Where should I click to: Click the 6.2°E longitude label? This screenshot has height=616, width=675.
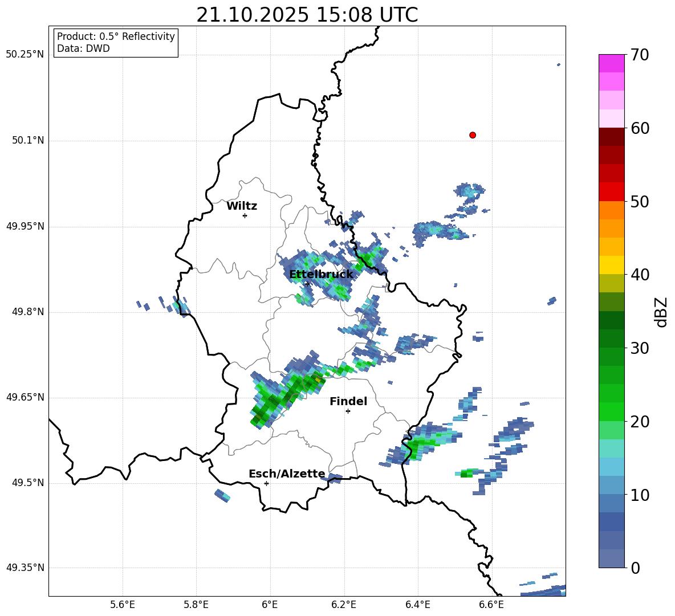click(344, 605)
